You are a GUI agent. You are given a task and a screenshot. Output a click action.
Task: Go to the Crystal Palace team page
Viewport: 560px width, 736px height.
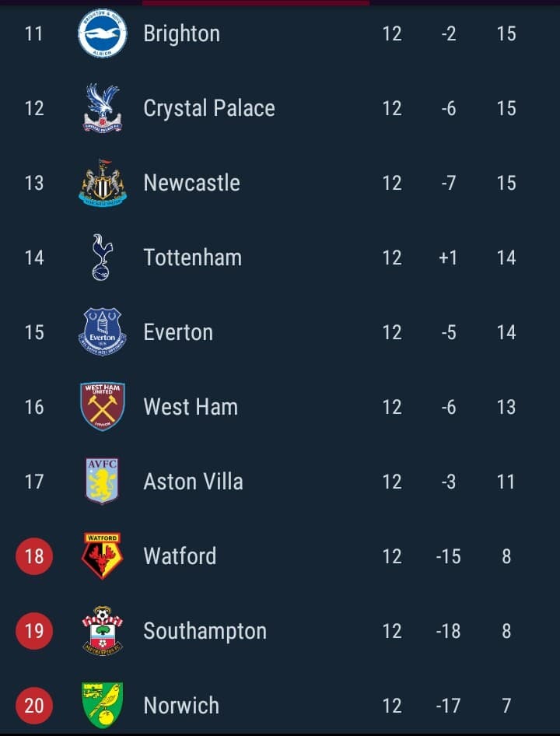coord(209,109)
